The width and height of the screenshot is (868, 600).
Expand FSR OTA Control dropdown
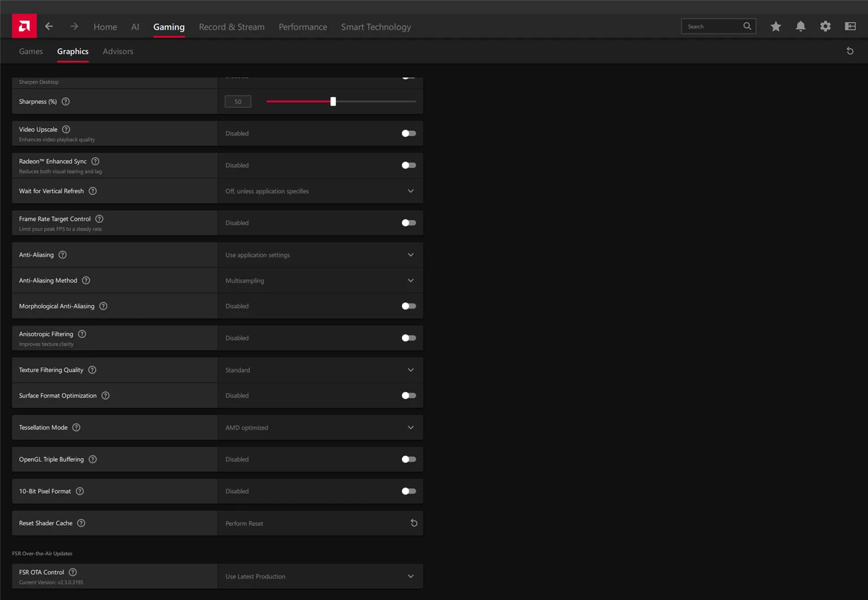pyautogui.click(x=320, y=577)
